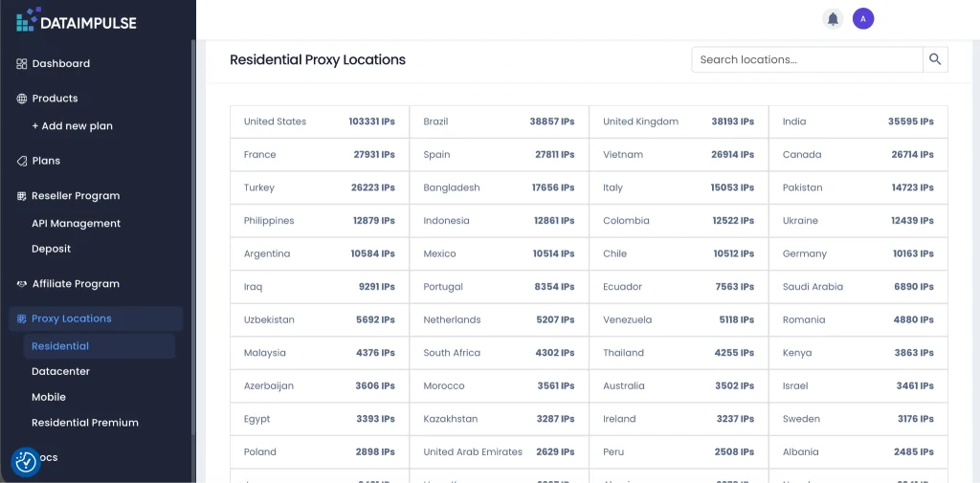980x483 pixels.
Task: Type in the Search locations field
Action: (807, 59)
